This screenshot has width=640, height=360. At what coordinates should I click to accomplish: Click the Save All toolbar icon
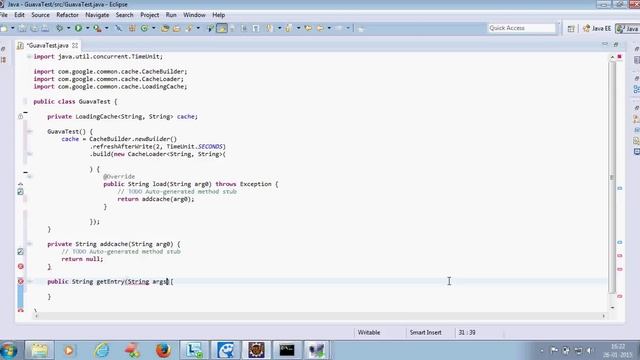34,28
